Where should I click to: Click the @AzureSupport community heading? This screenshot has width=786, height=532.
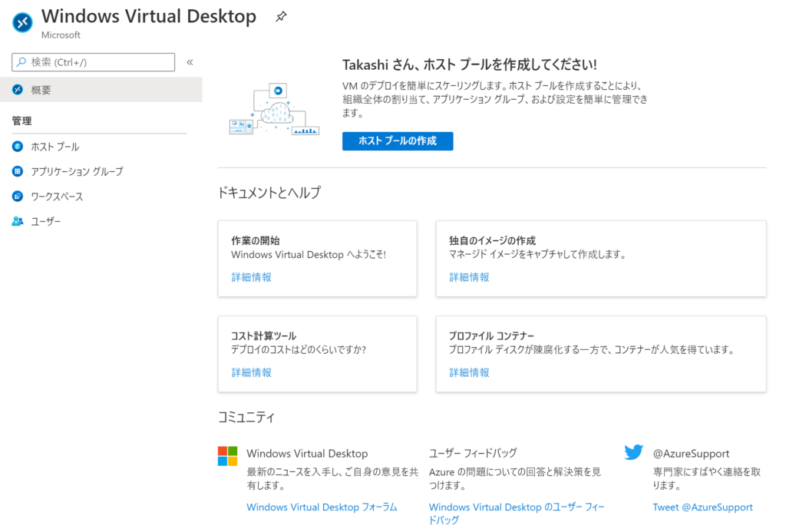coord(692,454)
